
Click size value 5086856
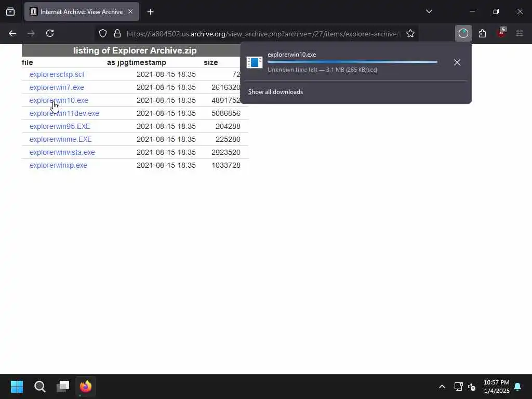click(226, 113)
